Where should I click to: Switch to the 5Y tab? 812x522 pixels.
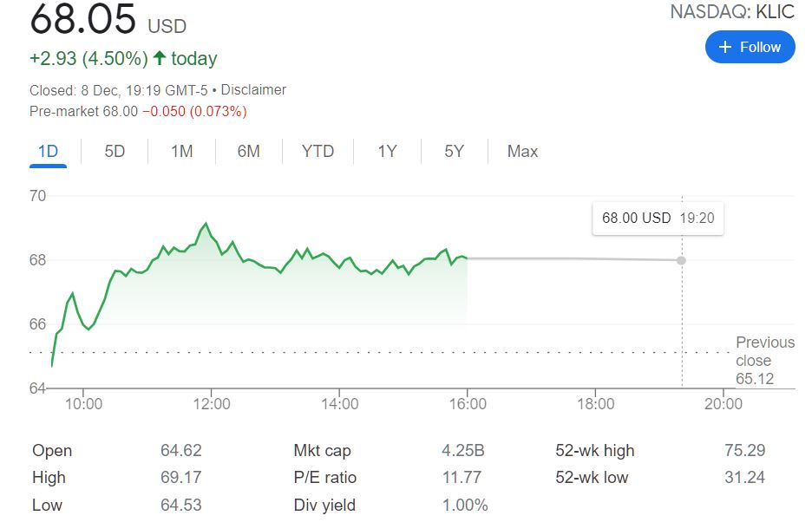(x=455, y=151)
